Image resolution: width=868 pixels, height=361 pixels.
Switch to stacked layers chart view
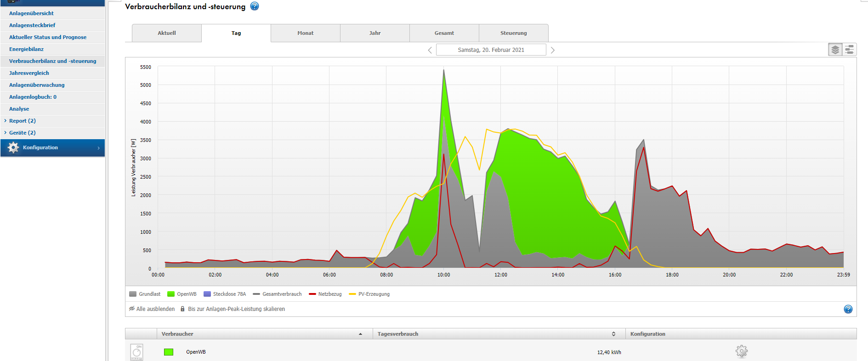(835, 50)
